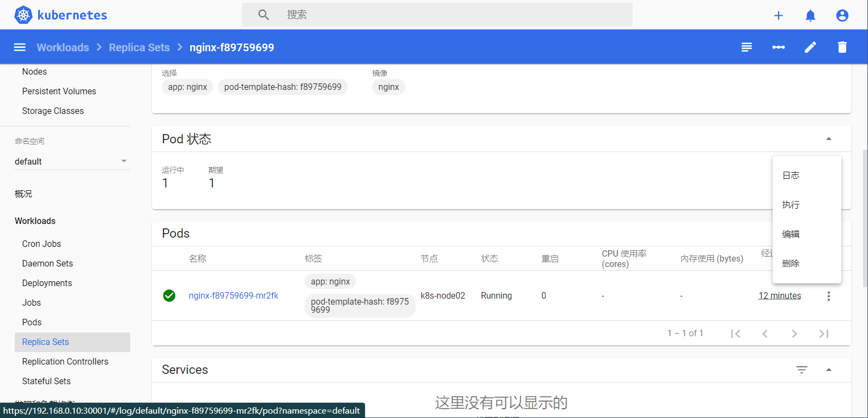Go to next page of Pods table

tap(794, 334)
